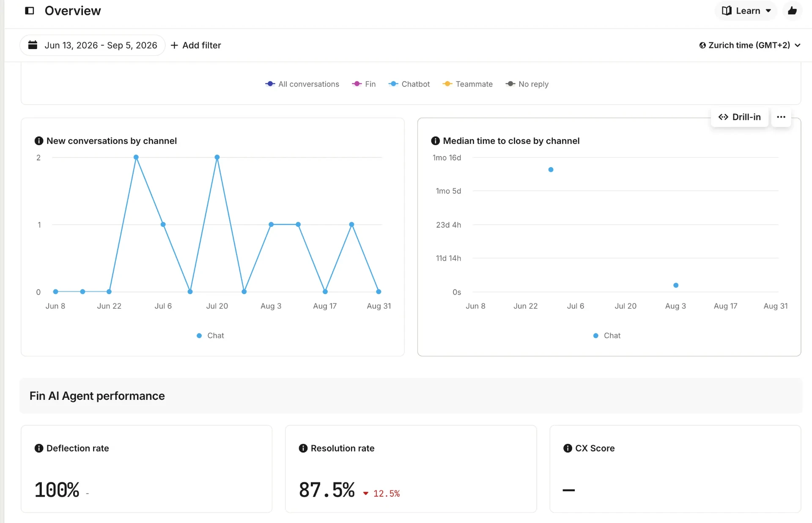Viewport: 812px width, 523px height.
Task: Toggle Chat legend in Median time chart
Action: 607,336
